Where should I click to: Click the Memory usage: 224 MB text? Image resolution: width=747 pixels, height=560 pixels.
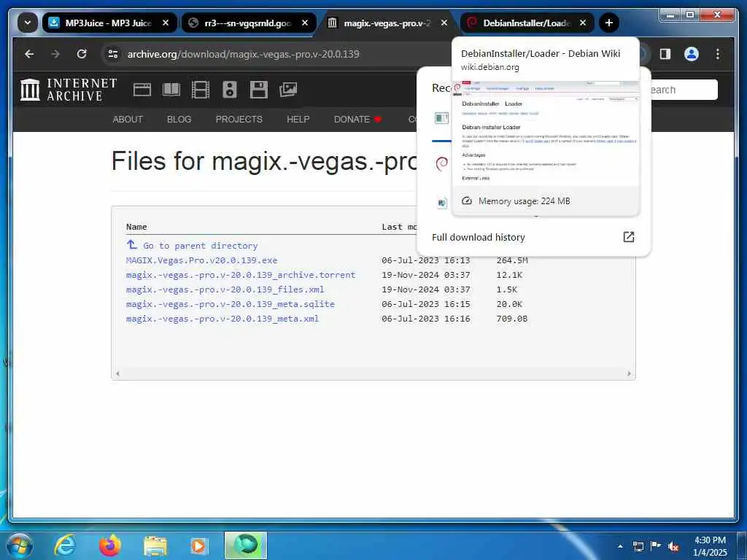coord(524,201)
